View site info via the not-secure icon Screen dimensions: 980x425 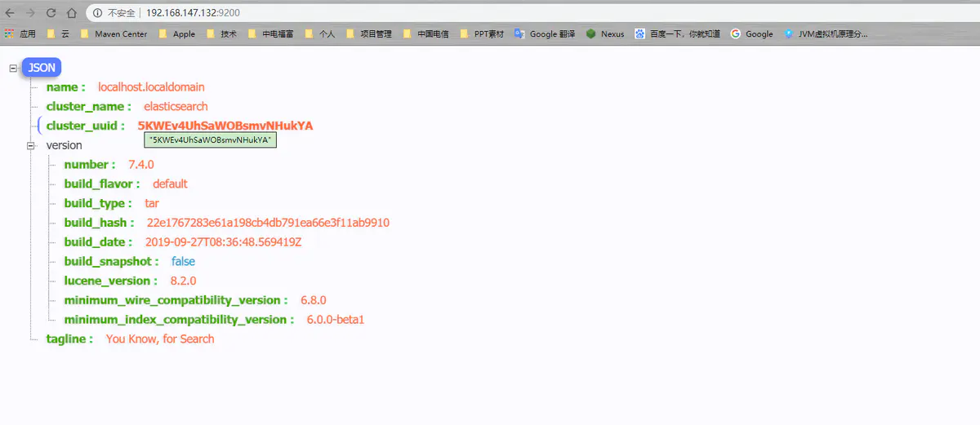98,13
